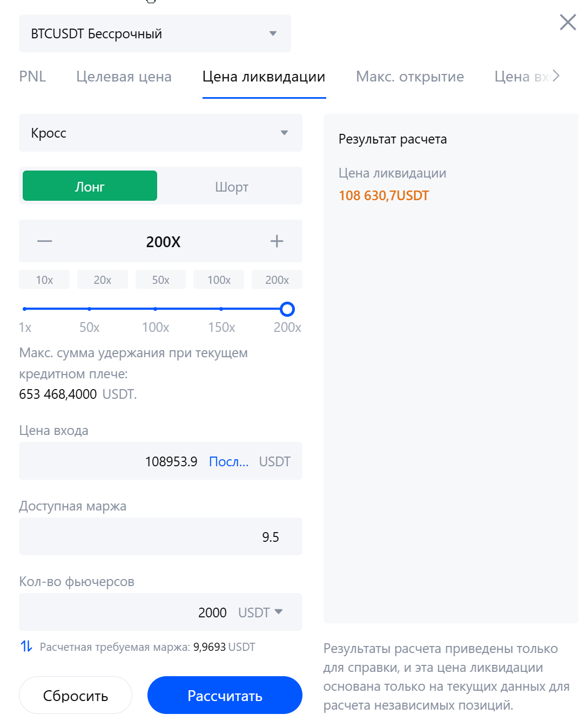Select the Лонг position toggle
Viewport: 586px width, 728px height.
[90, 186]
